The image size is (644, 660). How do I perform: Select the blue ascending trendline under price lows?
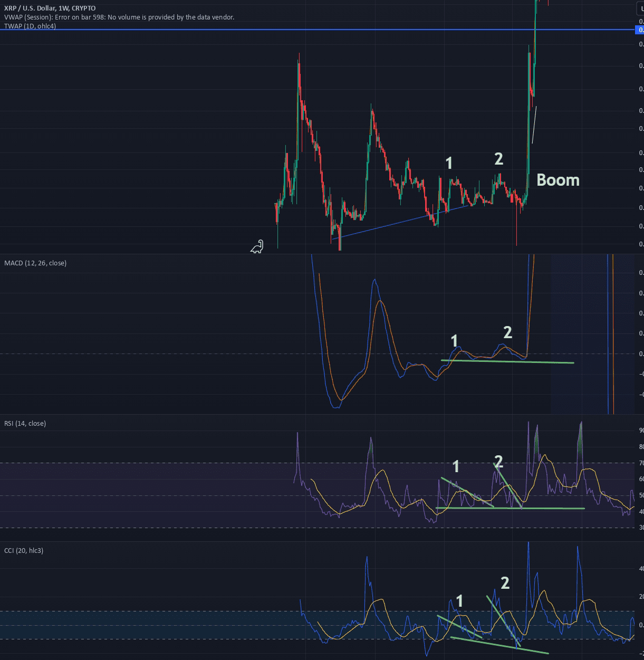401,222
